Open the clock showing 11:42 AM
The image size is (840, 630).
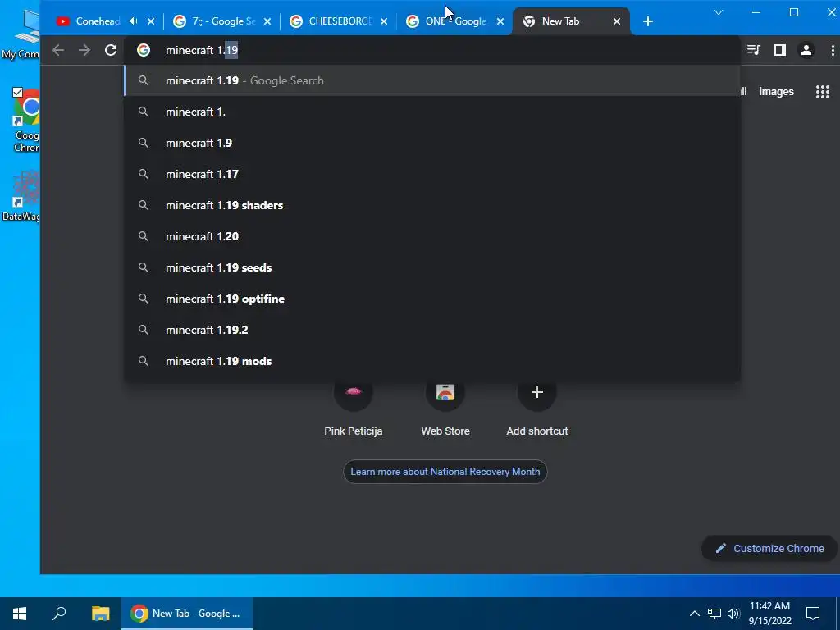pyautogui.click(x=769, y=614)
